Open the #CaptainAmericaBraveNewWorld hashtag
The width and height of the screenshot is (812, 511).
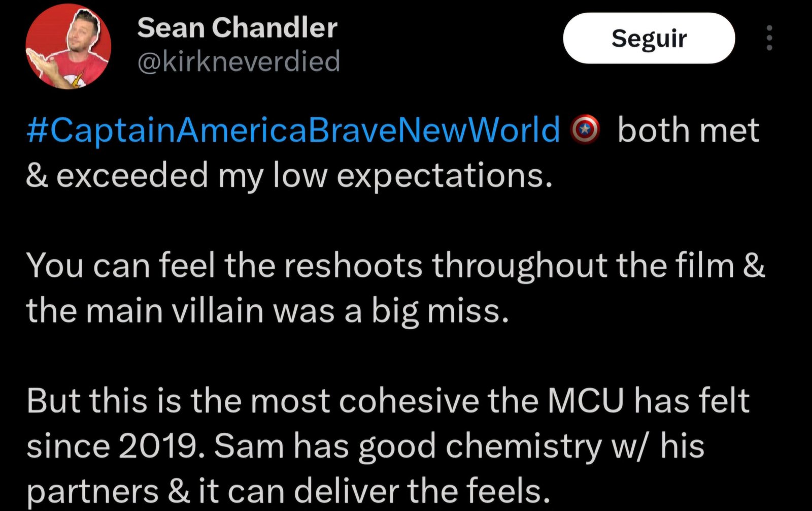coord(293,131)
